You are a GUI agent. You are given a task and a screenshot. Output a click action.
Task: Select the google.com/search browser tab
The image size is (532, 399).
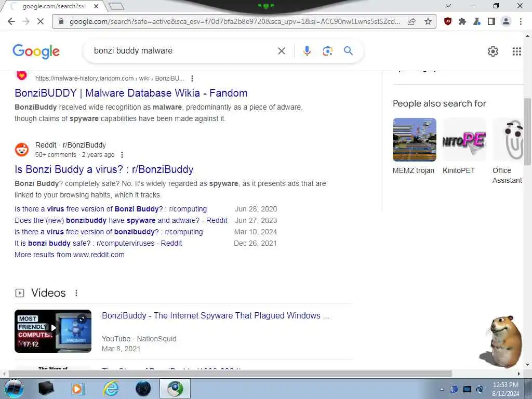point(54,6)
